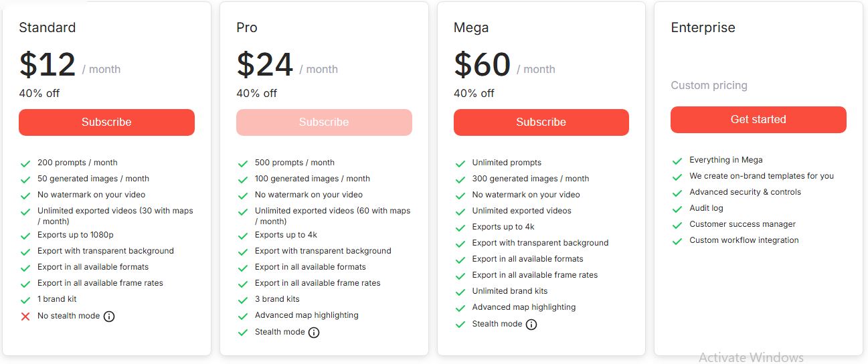Click the Mega plan stealth mode info icon
This screenshot has height=364, width=868.
(531, 325)
